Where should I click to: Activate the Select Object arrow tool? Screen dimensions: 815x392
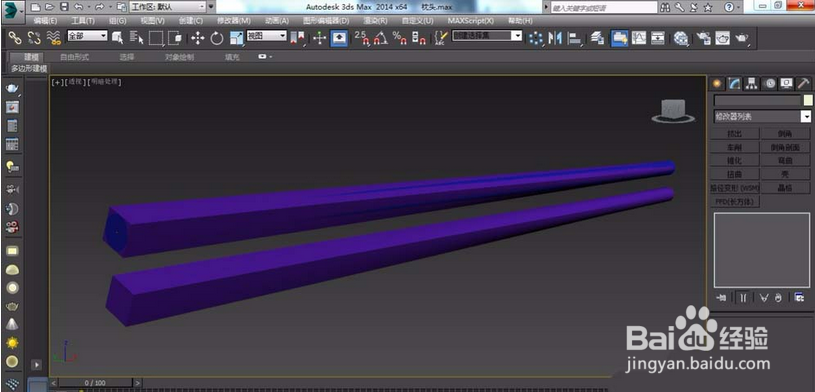(x=117, y=38)
